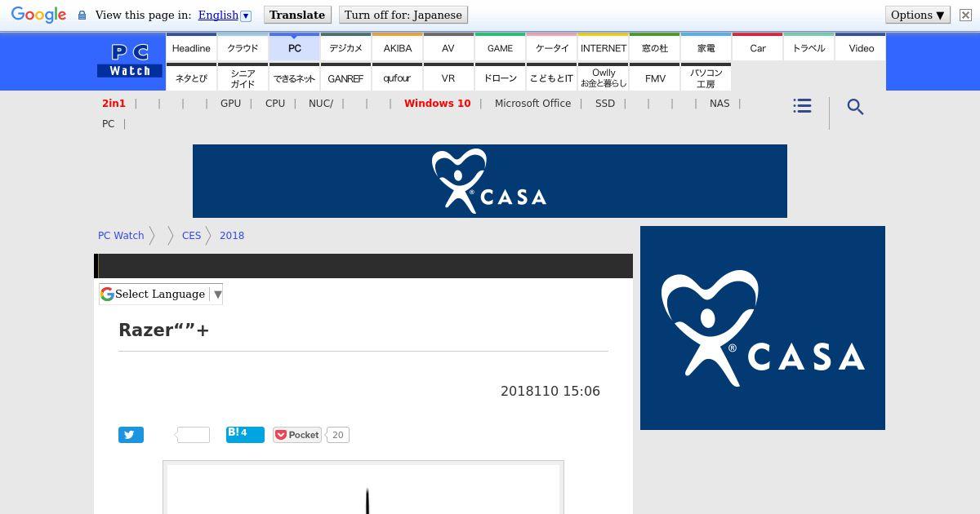980x514 pixels.
Task: Open the 家電 tab
Action: (706, 47)
